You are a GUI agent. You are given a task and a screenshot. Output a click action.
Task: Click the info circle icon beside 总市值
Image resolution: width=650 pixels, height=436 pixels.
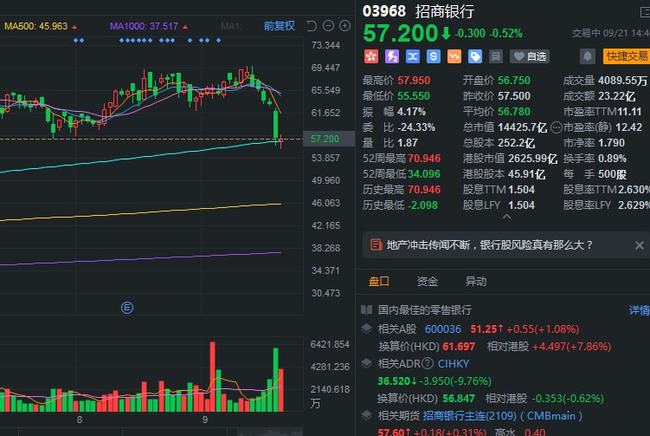tap(556, 127)
